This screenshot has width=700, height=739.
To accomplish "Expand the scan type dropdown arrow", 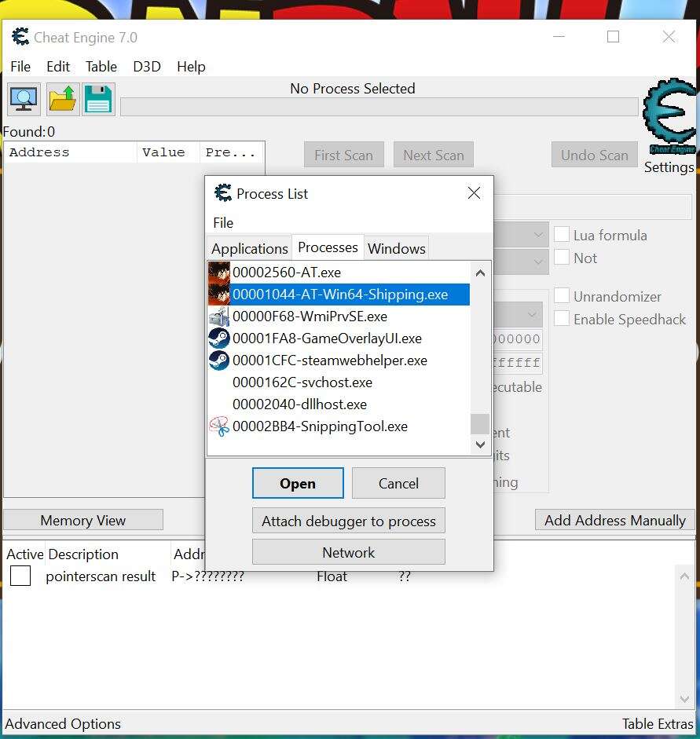I will point(538,235).
